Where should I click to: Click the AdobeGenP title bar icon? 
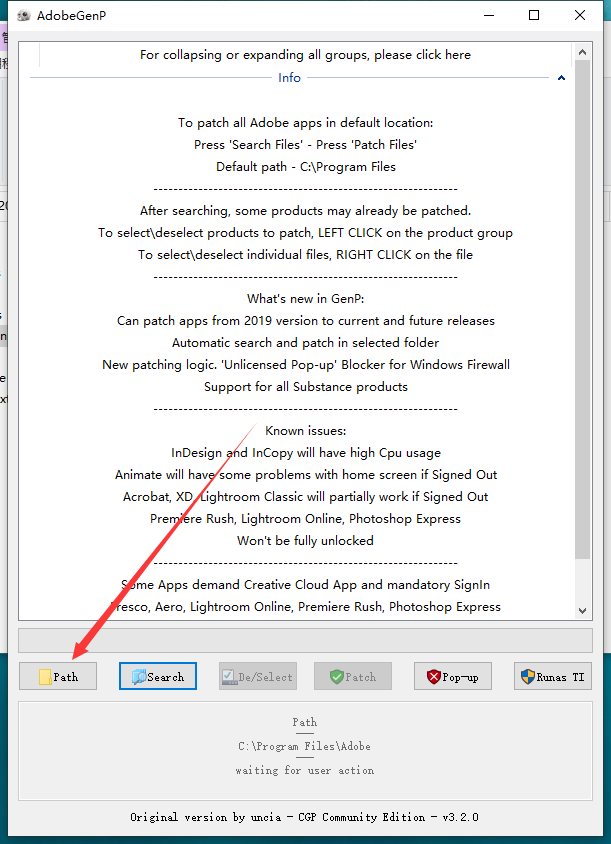[x=24, y=15]
